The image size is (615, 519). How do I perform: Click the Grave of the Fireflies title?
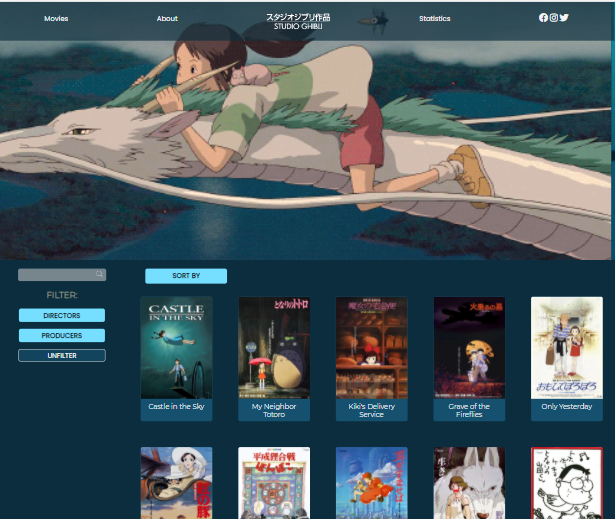click(469, 410)
